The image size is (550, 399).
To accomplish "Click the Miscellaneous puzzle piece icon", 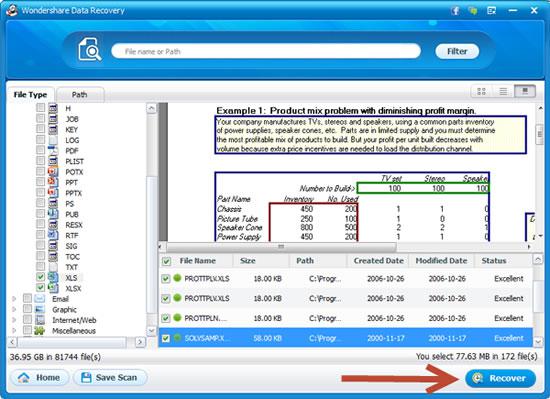I will tap(39, 331).
